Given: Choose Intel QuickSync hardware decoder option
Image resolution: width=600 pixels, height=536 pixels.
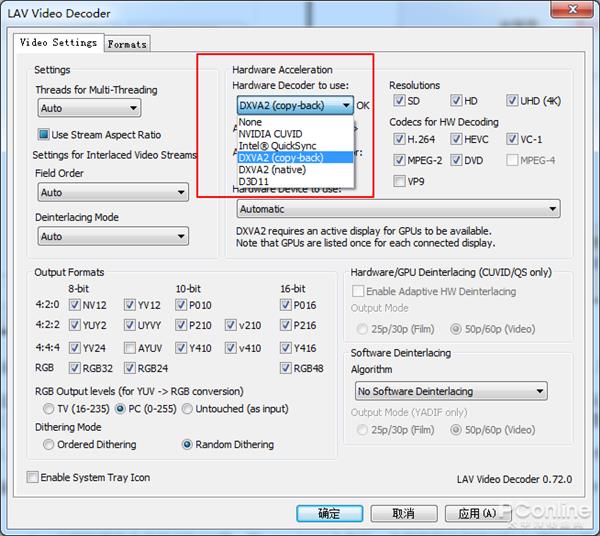Looking at the screenshot, I should click(x=277, y=145).
